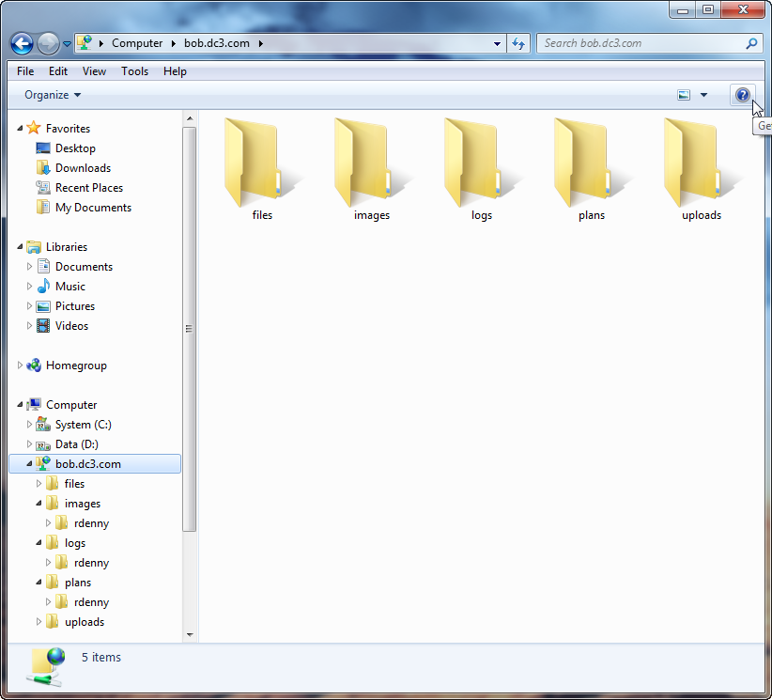Screen dimensions: 772x700
Task: Open the images folder in main pane
Action: 372,170
